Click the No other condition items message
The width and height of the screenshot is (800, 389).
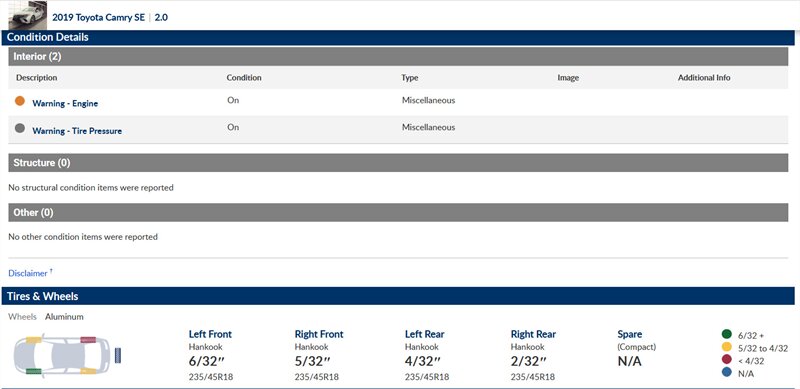83,237
